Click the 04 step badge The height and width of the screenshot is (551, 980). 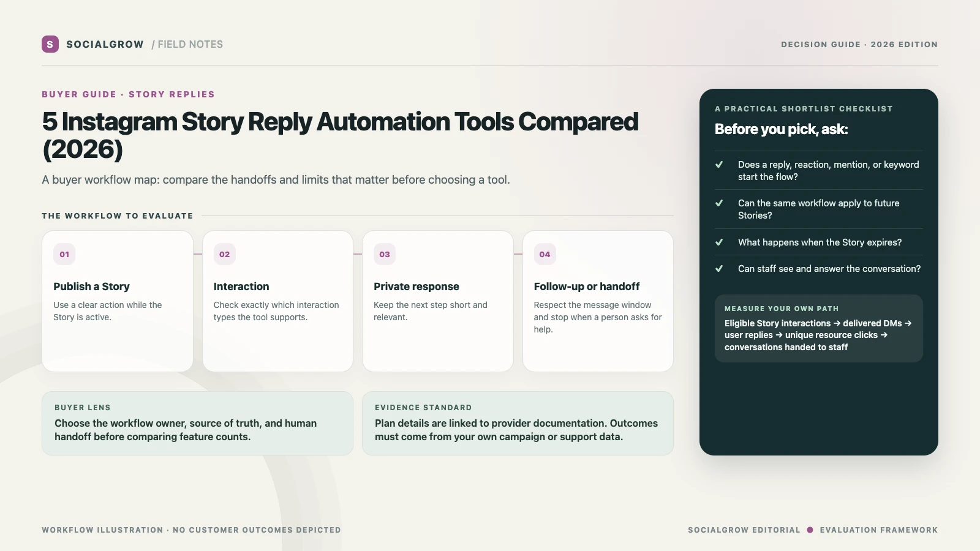[545, 254]
